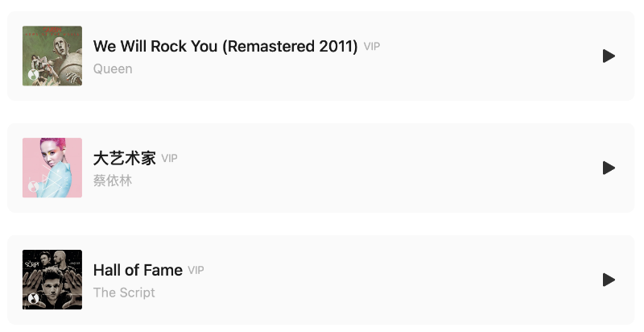Click music badge on The Script cover
Image resolution: width=644 pixels, height=332 pixels.
[x=33, y=299]
